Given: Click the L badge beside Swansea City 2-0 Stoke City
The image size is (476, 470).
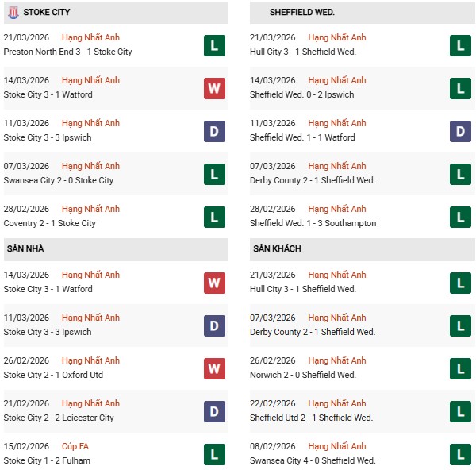Looking at the screenshot, I should [214, 174].
